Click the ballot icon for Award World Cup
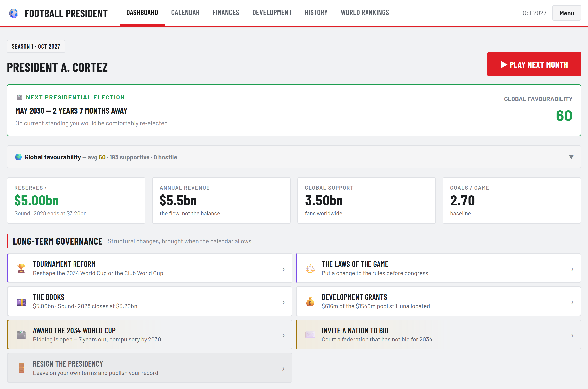Screen dimensions: 588x389 pos(21,335)
